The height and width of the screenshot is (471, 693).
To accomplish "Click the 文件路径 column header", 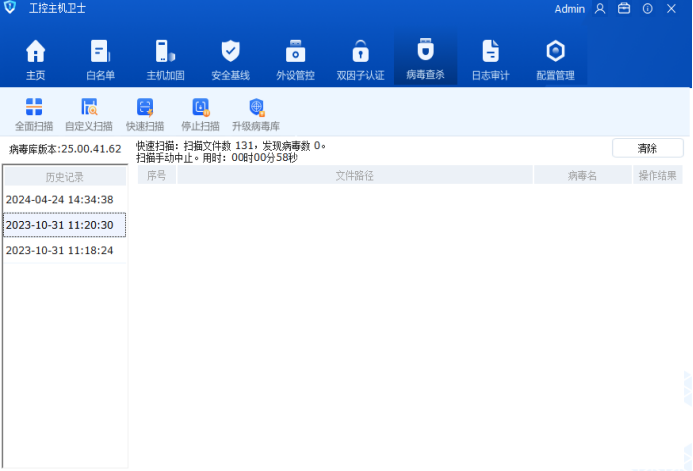I will coord(355,176).
